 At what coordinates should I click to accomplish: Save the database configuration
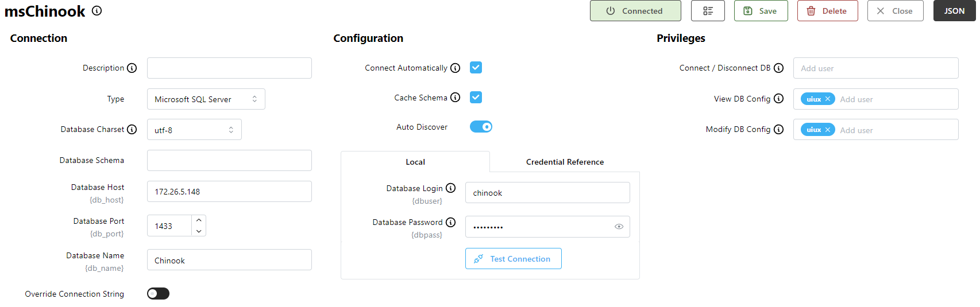click(761, 11)
